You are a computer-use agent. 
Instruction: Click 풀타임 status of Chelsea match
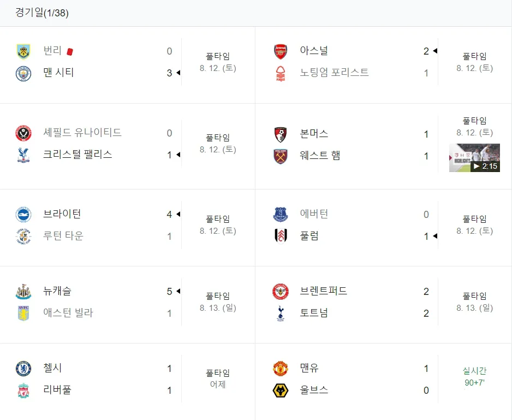pyautogui.click(x=218, y=372)
